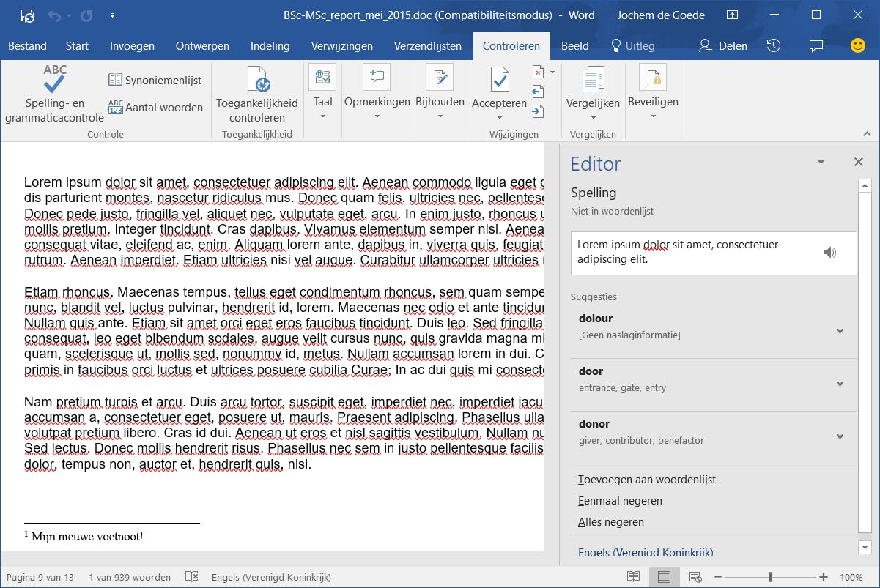Open the Bestand tab
This screenshot has height=588, width=880.
(x=27, y=45)
